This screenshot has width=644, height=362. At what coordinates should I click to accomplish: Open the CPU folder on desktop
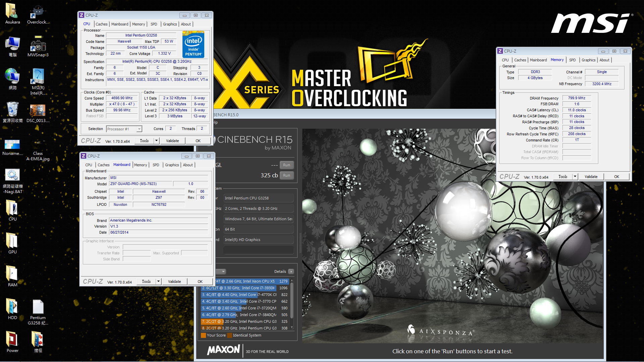[x=12, y=210]
